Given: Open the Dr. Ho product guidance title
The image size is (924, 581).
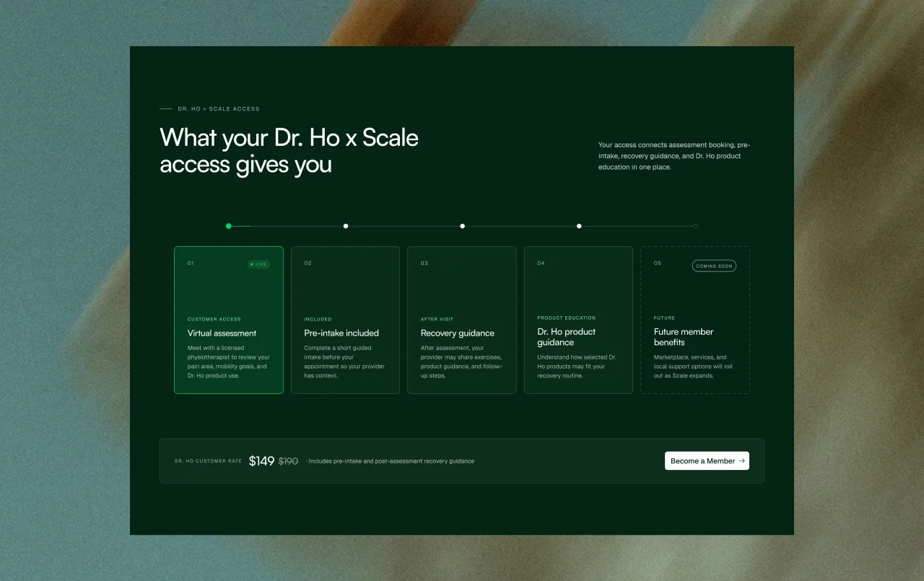Looking at the screenshot, I should point(567,337).
